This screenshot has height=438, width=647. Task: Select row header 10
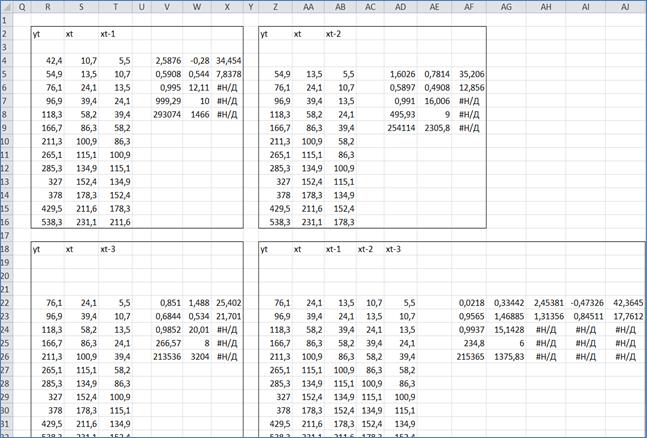click(x=6, y=141)
